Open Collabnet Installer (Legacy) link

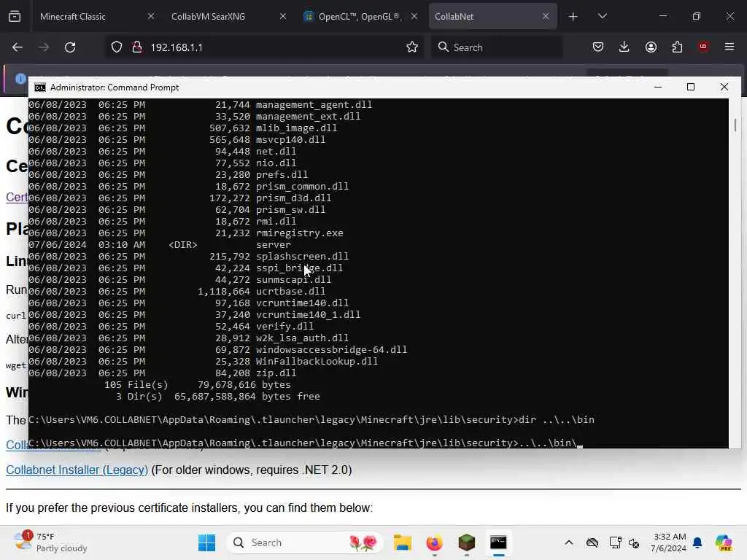coord(77,470)
